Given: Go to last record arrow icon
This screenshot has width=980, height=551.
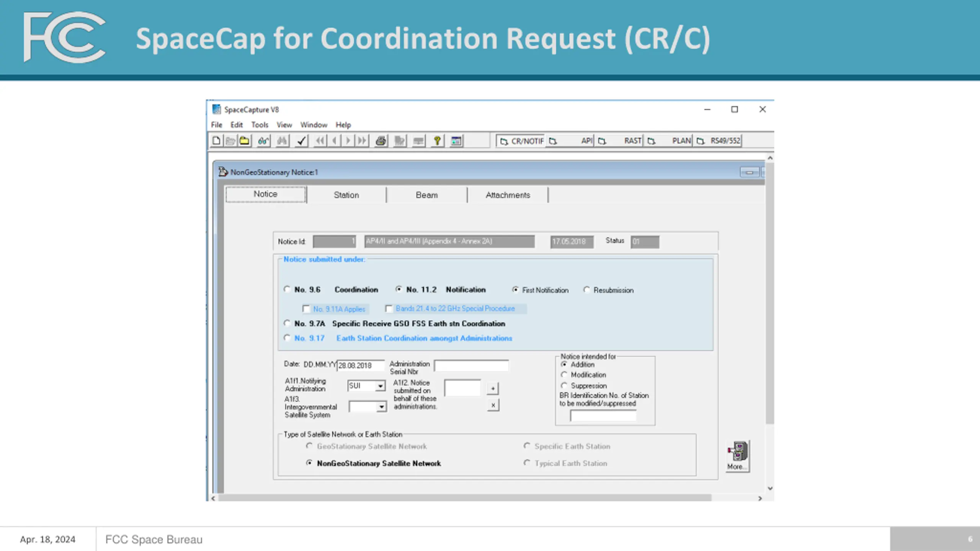Looking at the screenshot, I should (362, 141).
